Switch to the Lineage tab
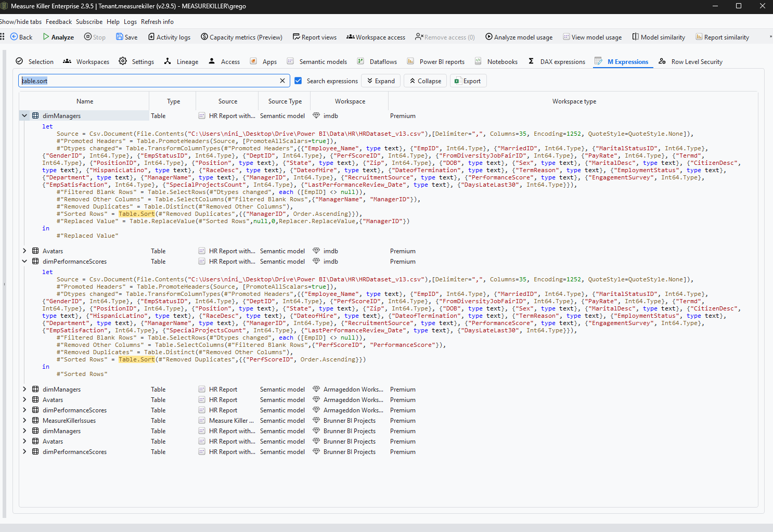 click(181, 61)
